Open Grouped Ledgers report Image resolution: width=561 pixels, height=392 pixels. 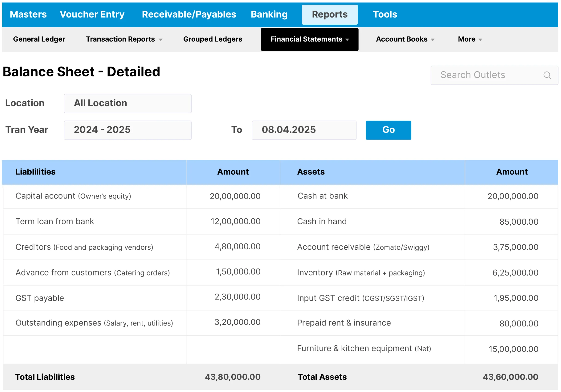click(x=213, y=39)
